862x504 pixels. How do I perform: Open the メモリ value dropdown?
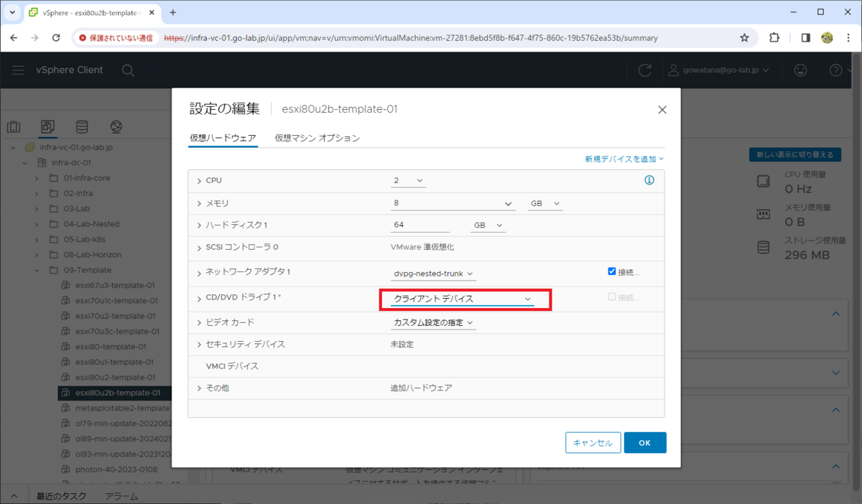(x=453, y=203)
